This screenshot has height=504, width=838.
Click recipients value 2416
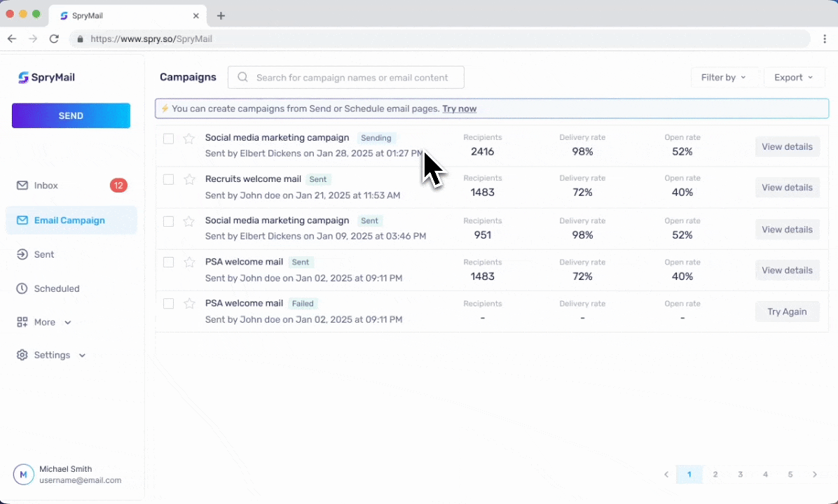[x=483, y=152]
